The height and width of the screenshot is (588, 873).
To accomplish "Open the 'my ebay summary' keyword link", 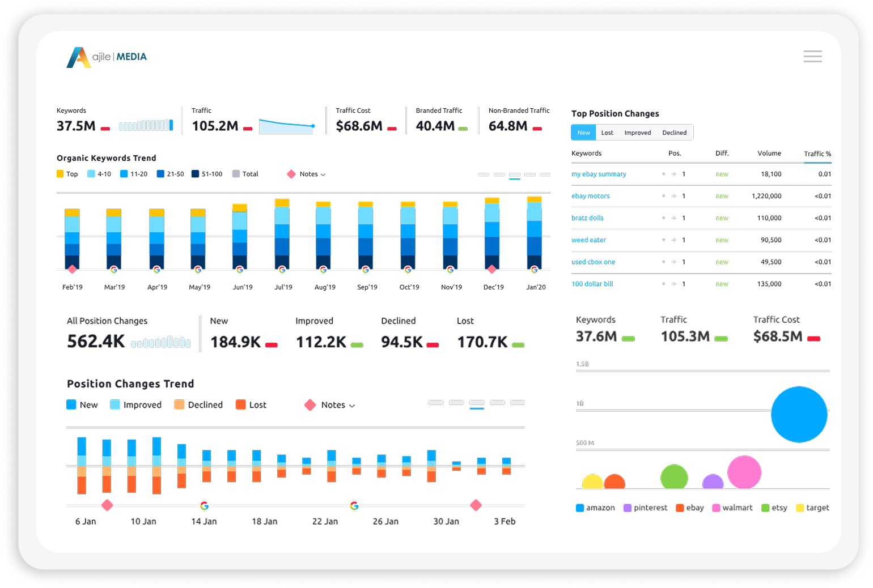I will 599,174.
